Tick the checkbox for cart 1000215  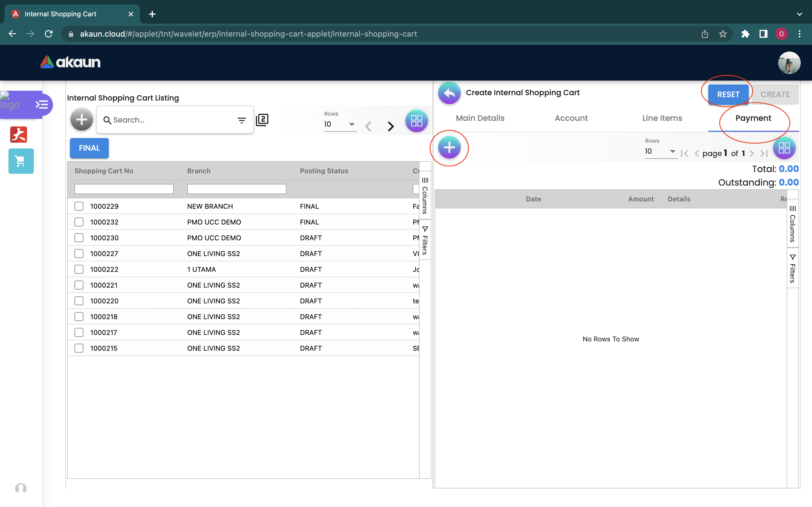coord(79,348)
